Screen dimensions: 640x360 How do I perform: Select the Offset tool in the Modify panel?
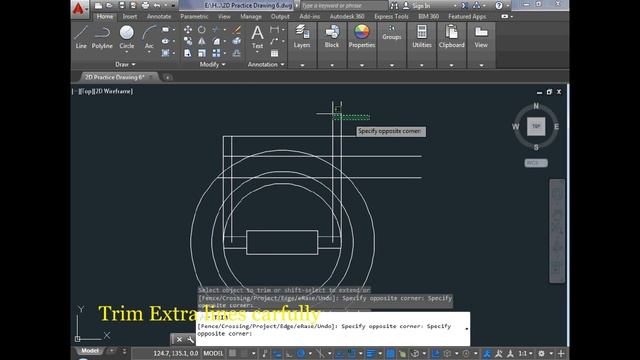point(237,53)
